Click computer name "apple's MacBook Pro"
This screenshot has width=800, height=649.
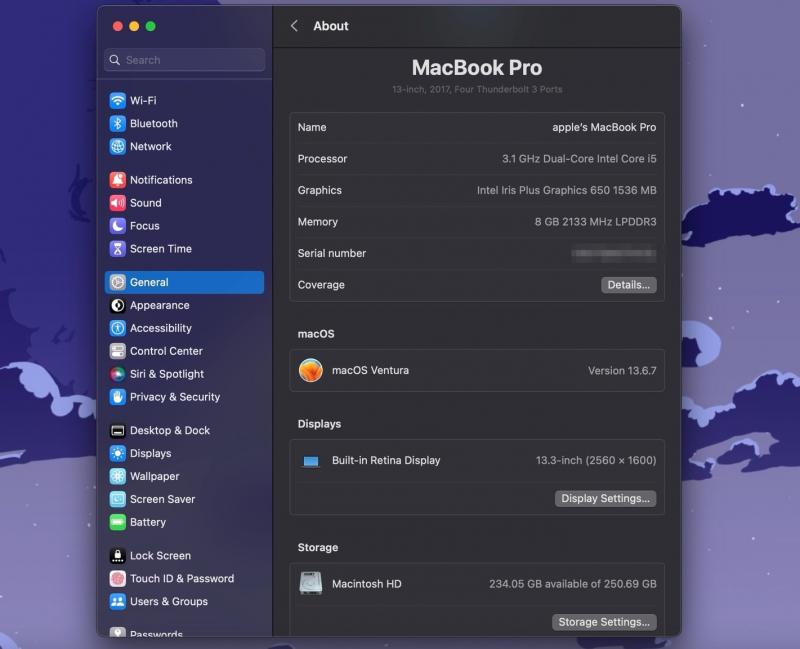pos(604,127)
